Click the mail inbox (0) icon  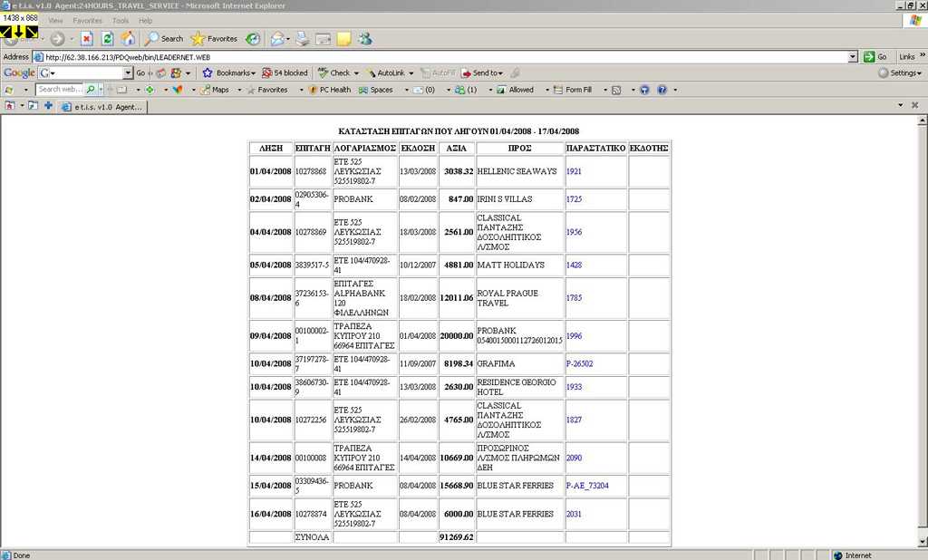pyautogui.click(x=424, y=90)
